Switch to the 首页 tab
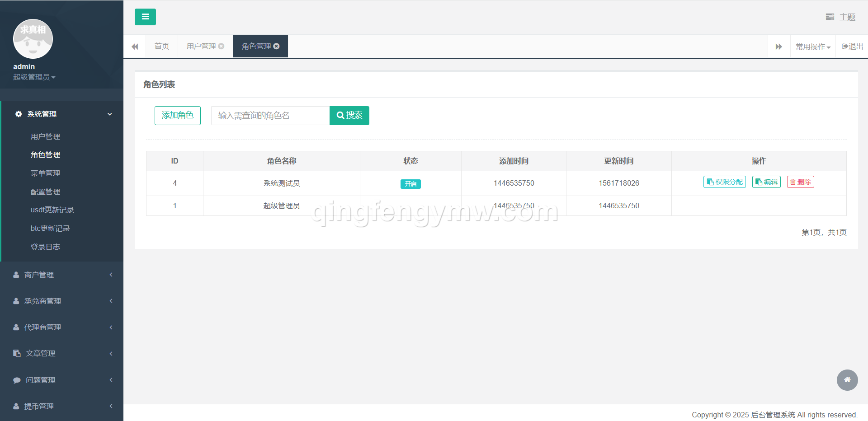Image resolution: width=868 pixels, height=421 pixels. pyautogui.click(x=162, y=46)
